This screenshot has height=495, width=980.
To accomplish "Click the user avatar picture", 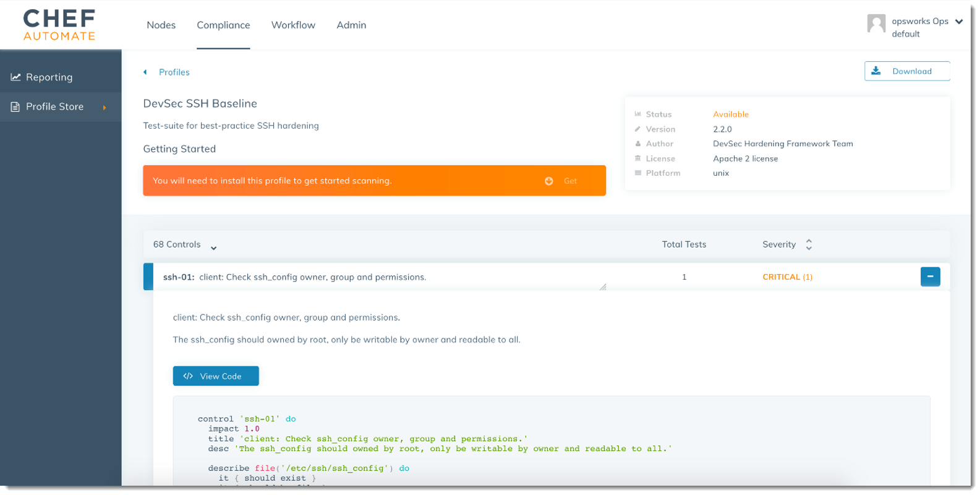I will (x=876, y=24).
